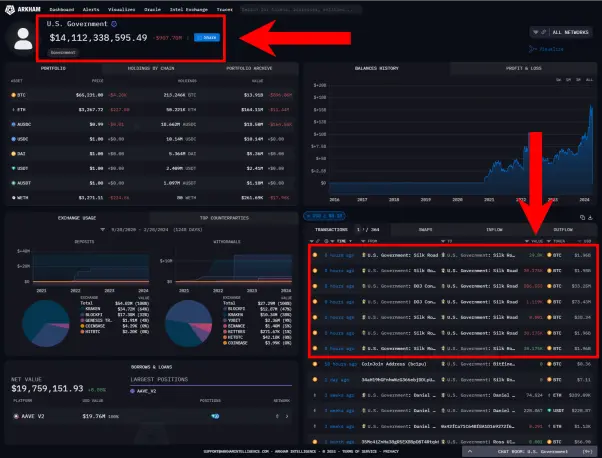Switch to the Swaps tab

click(x=425, y=230)
